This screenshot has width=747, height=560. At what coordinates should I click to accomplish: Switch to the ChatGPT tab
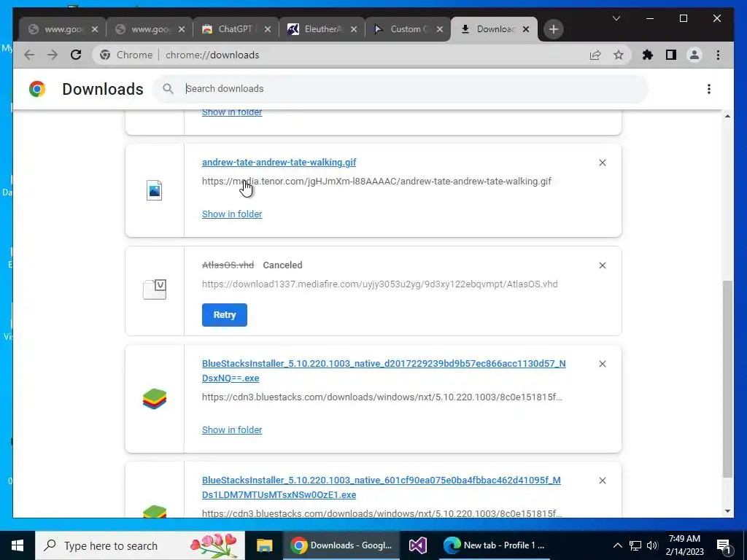click(236, 29)
